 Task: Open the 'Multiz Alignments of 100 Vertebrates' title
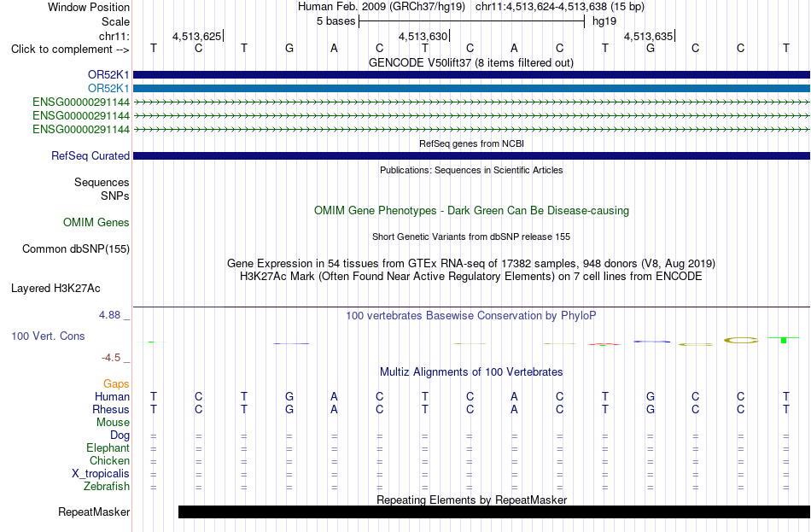pyautogui.click(x=471, y=372)
